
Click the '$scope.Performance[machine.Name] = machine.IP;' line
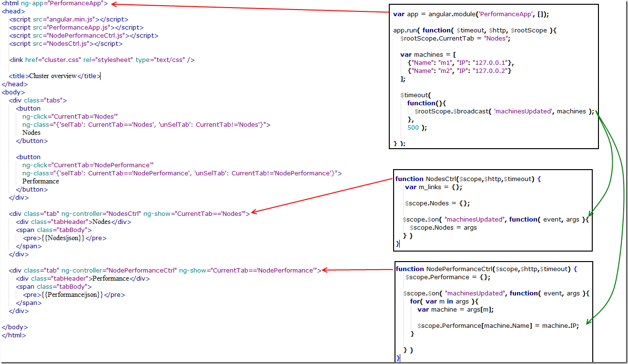[498, 325]
